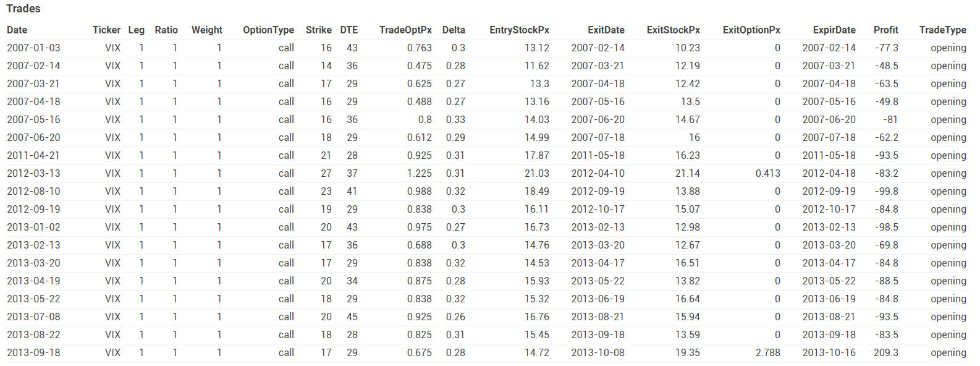Viewport: 980px width, 366px height.
Task: Click ExpirDate 2013-10-16
Action: tap(829, 352)
